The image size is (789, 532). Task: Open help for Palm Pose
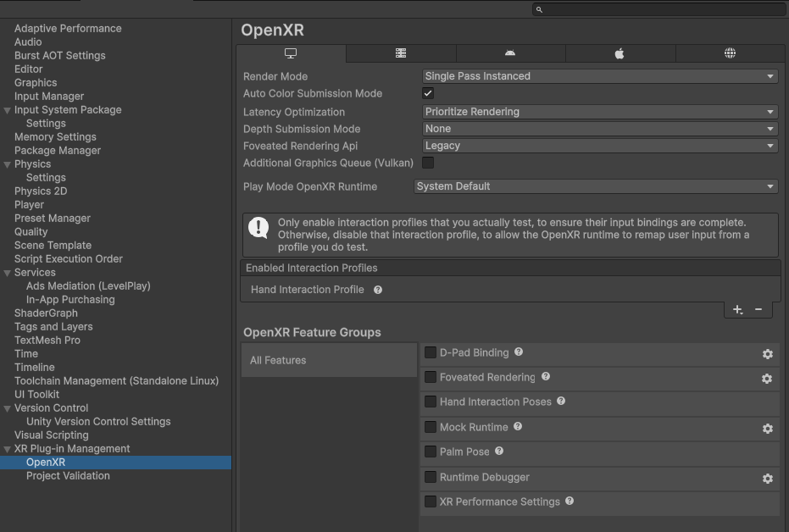click(499, 451)
